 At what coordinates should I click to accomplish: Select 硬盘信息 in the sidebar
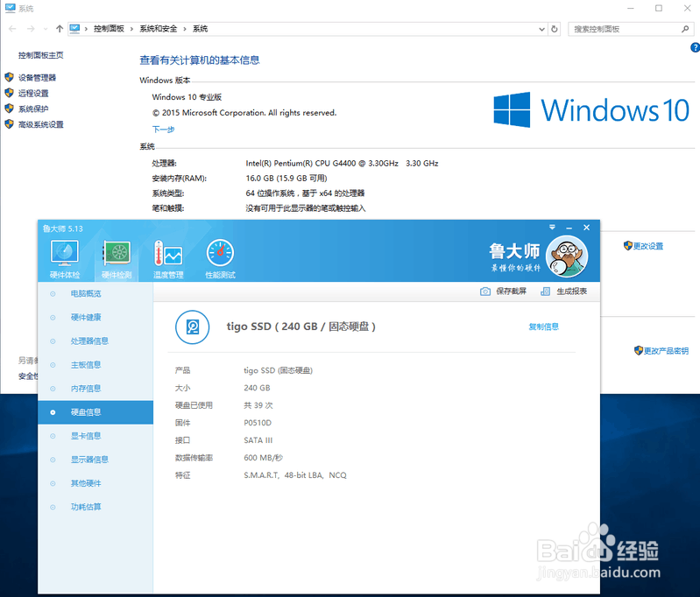95,412
